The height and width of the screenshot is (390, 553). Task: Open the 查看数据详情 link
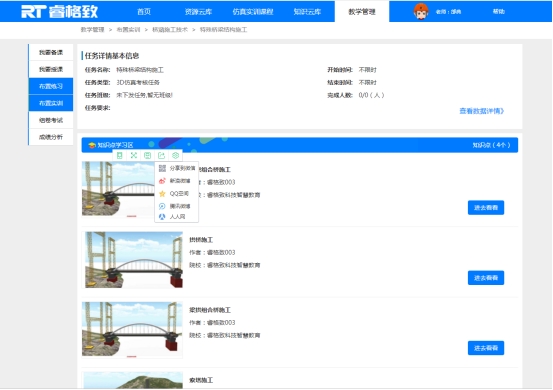(x=481, y=111)
